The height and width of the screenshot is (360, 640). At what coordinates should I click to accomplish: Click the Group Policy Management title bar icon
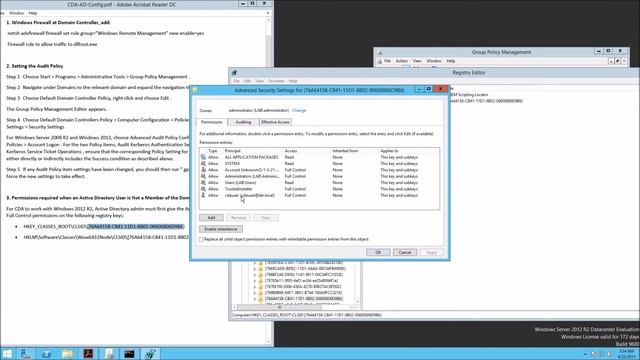coord(380,52)
